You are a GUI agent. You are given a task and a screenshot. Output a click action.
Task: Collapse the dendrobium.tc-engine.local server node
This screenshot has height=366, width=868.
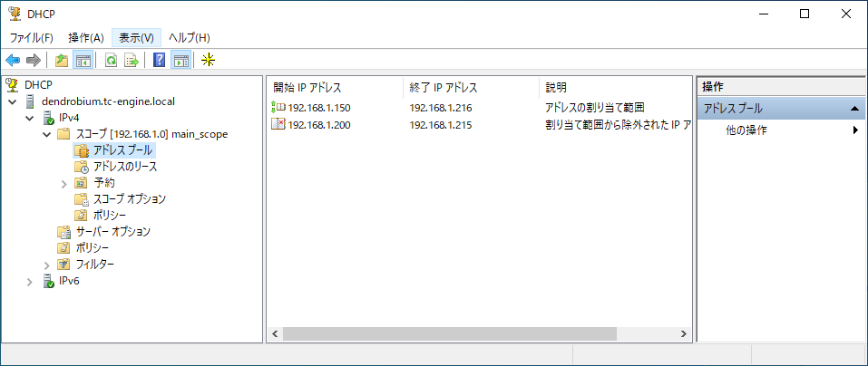[x=12, y=101]
